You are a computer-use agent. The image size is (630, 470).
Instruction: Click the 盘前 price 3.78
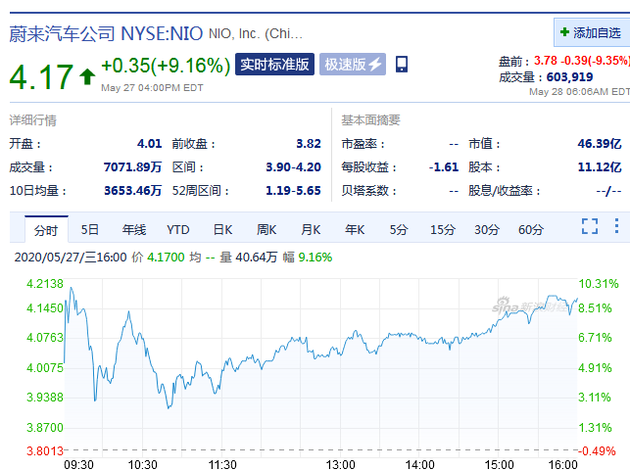546,61
